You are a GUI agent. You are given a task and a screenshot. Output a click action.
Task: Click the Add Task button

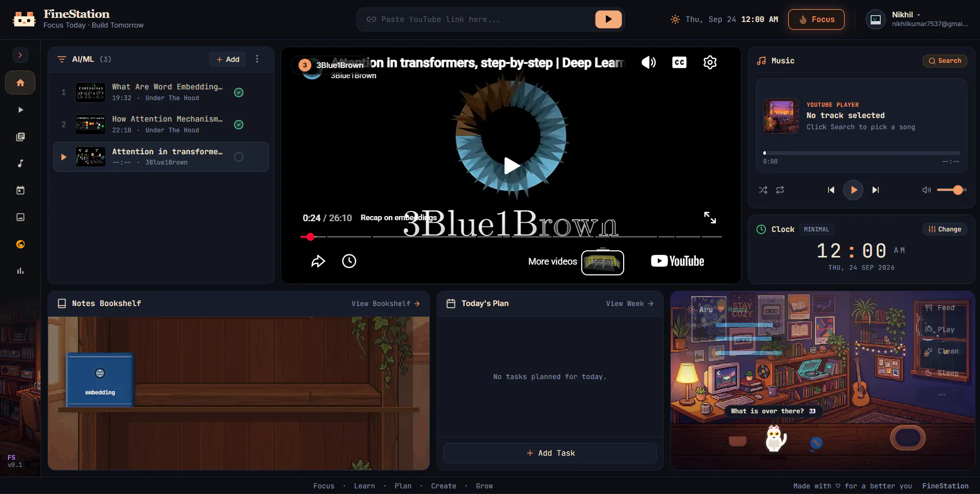click(550, 453)
